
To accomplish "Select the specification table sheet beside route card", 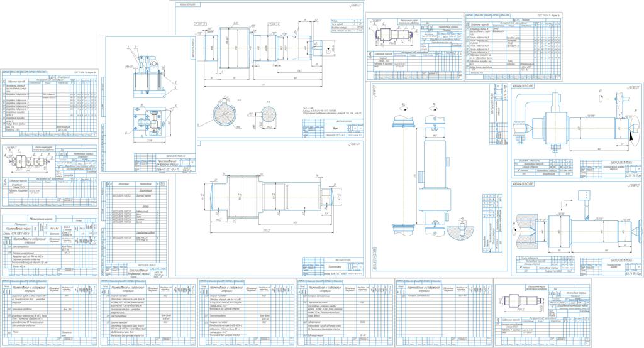I will (134, 229).
